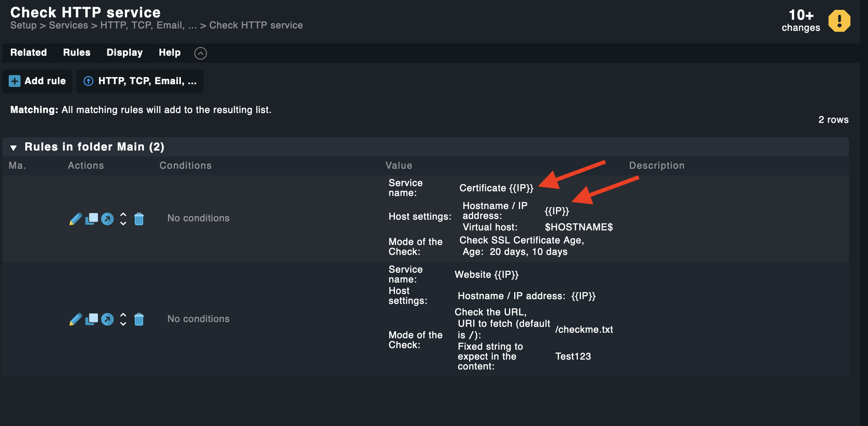Viewport: 868px width, 426px height.
Task: Collapse the menu bar with circled chevron
Action: click(x=201, y=53)
